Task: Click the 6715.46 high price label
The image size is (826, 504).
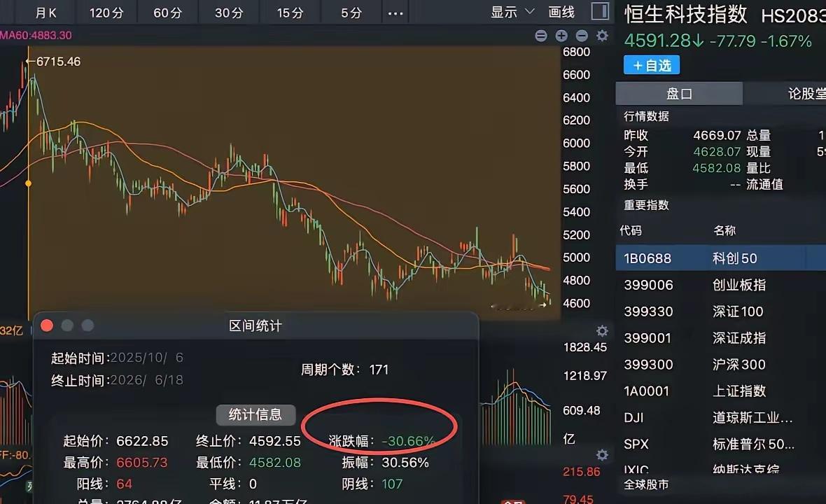Action: point(58,62)
